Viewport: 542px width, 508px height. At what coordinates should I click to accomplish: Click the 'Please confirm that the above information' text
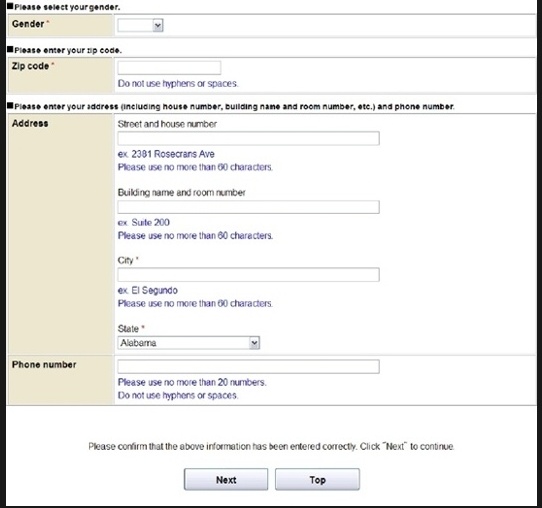(x=271, y=446)
